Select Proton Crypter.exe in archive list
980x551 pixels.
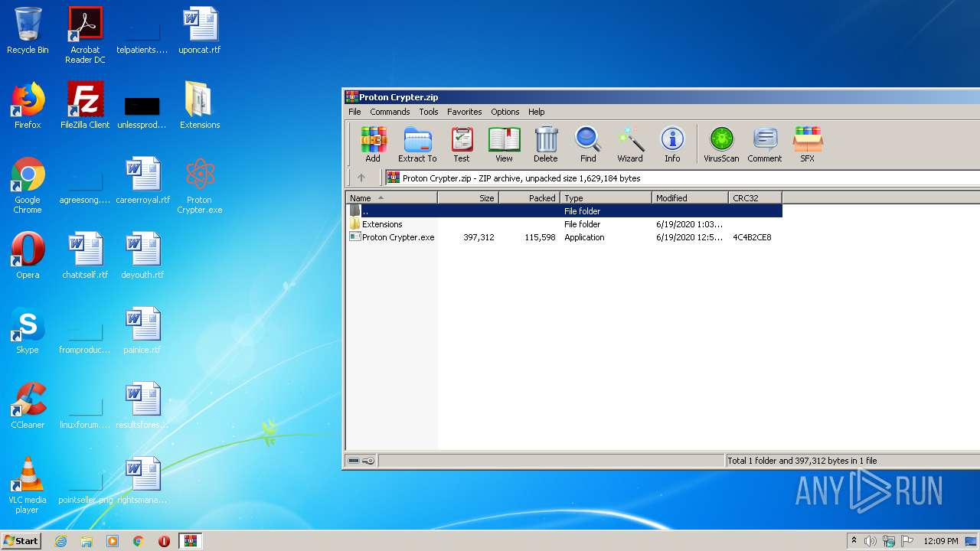(564, 237)
